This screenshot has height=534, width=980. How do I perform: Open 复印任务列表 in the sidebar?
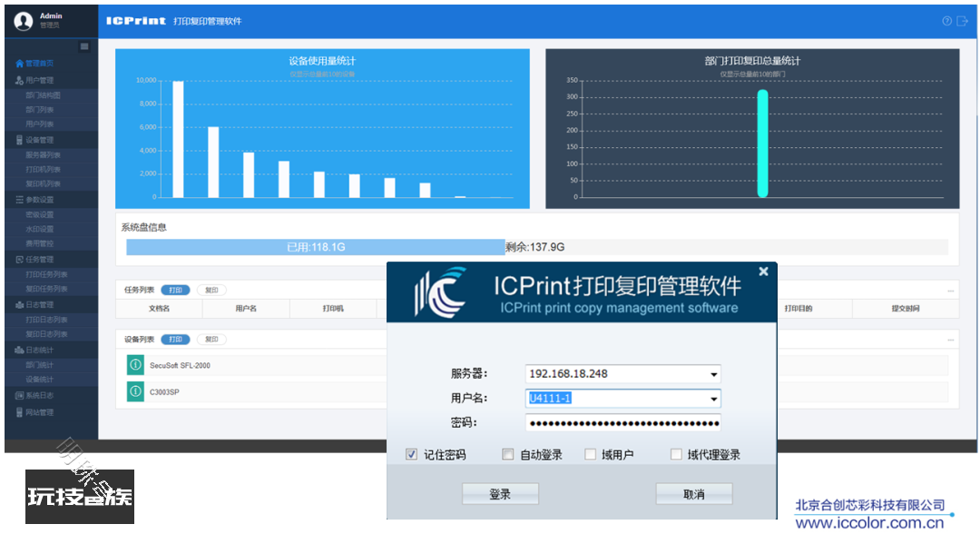[x=46, y=289]
